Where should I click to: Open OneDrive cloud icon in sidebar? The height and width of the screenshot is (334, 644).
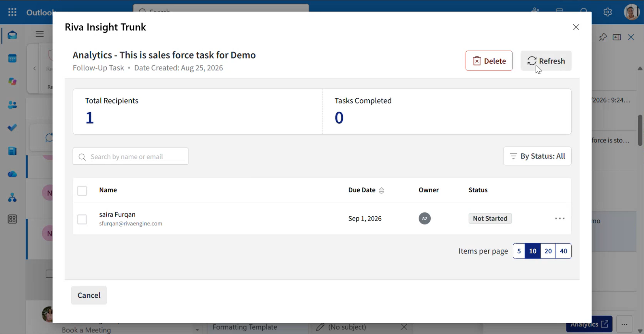12,174
